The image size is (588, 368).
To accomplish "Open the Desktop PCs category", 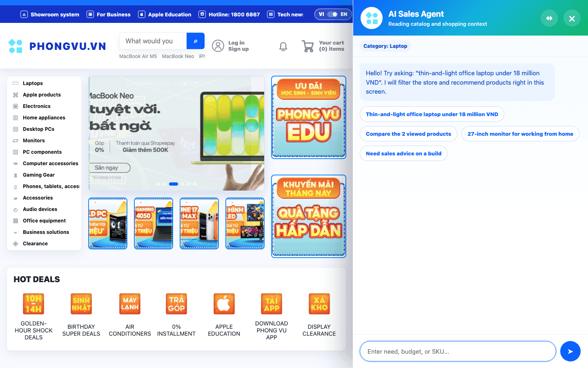I will [44, 129].
